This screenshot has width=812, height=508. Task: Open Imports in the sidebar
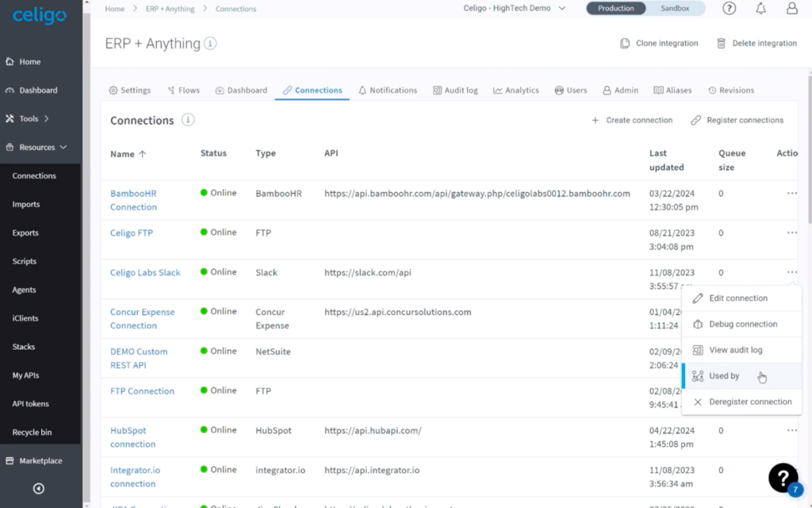(x=26, y=204)
